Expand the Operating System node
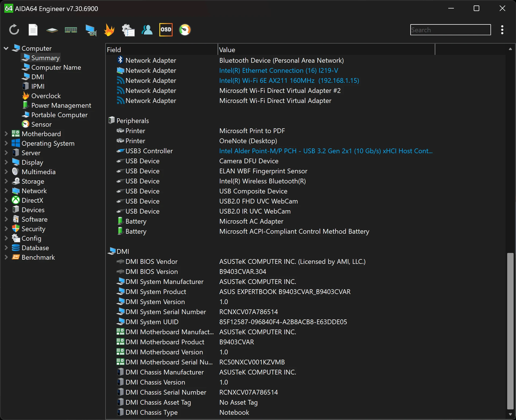The width and height of the screenshot is (516, 420). [x=6, y=143]
